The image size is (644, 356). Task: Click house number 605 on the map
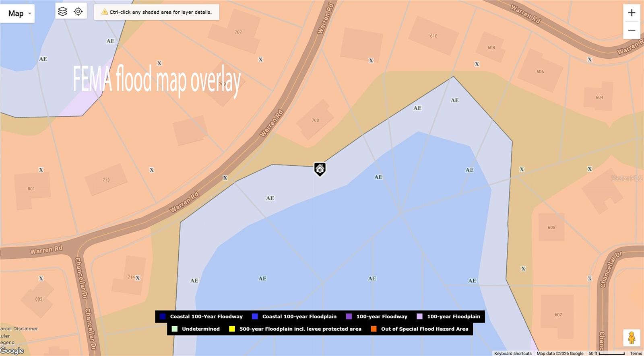pyautogui.click(x=551, y=228)
